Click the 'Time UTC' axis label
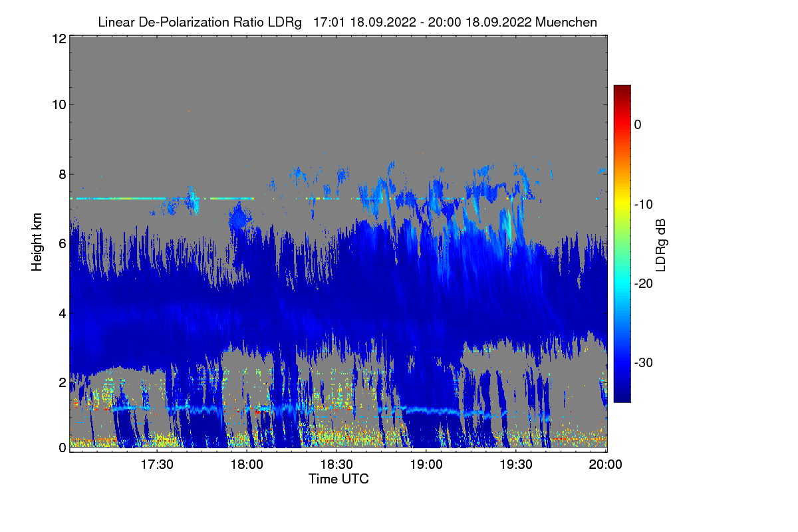The width and height of the screenshot is (798, 532). pos(338,479)
